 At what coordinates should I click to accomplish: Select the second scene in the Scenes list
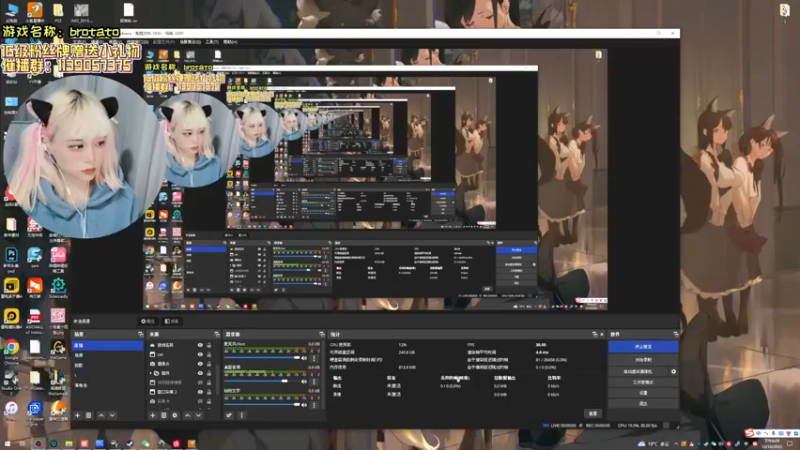(x=108, y=355)
